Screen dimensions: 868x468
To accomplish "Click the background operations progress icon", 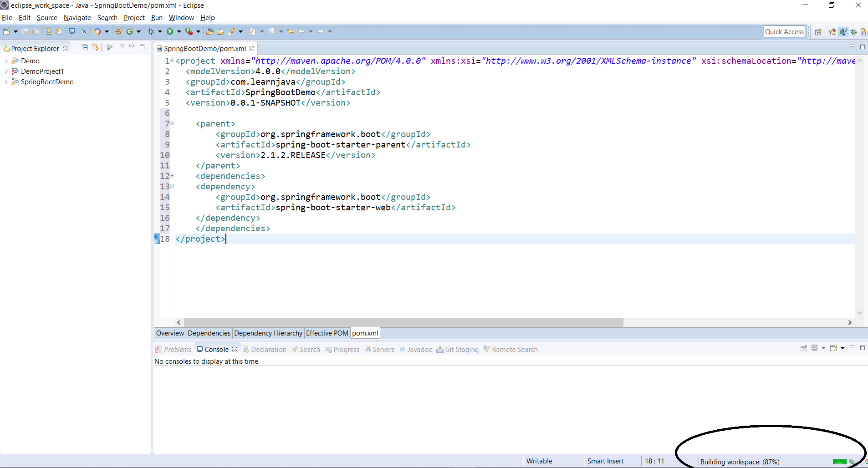I will click(852, 462).
